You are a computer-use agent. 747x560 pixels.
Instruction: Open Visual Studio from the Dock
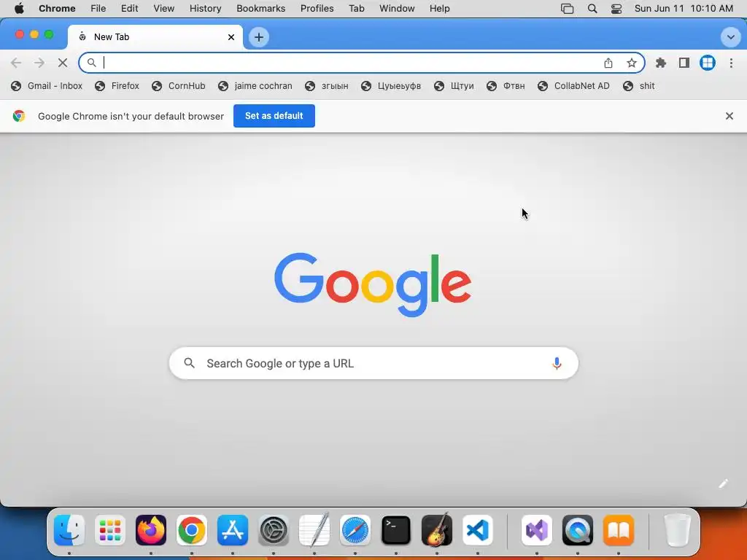[537, 530]
